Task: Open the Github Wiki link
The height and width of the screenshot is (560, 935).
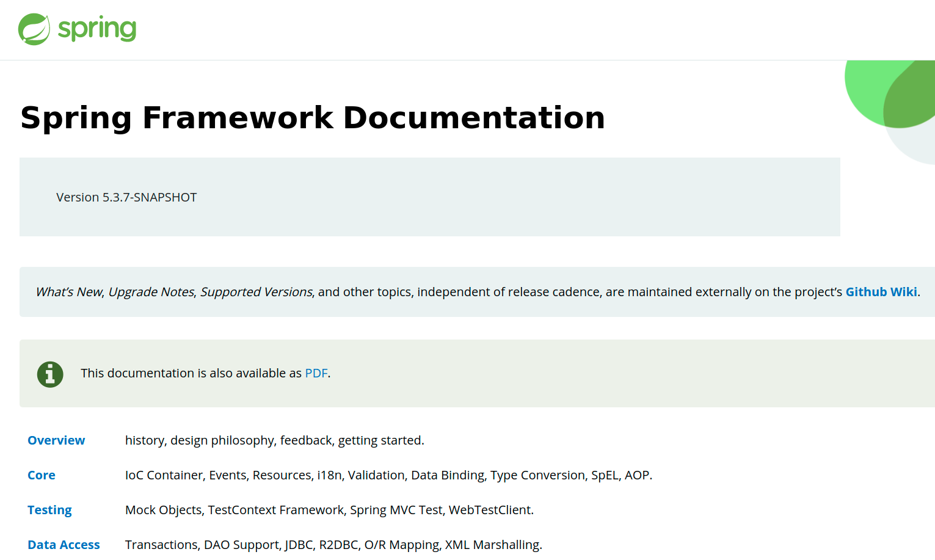Action: click(x=881, y=292)
